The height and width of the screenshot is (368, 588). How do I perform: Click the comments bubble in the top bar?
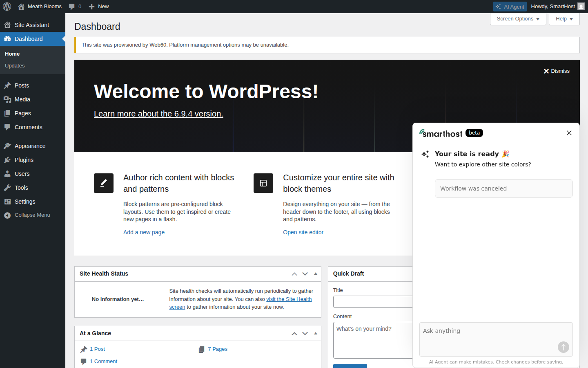(x=72, y=6)
